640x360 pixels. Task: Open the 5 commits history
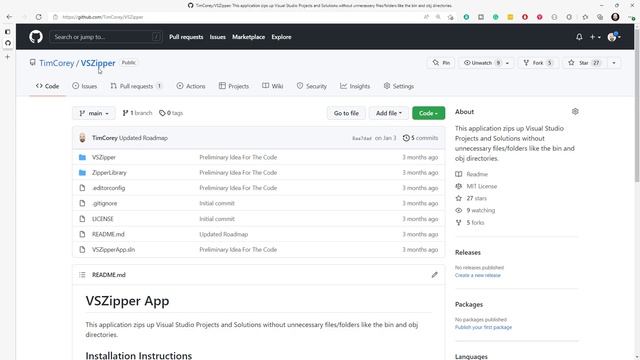click(x=420, y=138)
